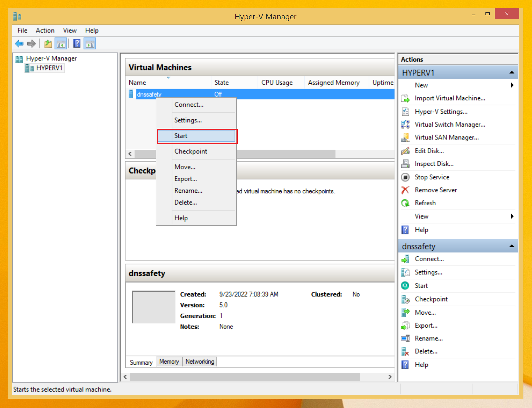
Task: Expand the View submenu in Actions
Action: coord(512,216)
